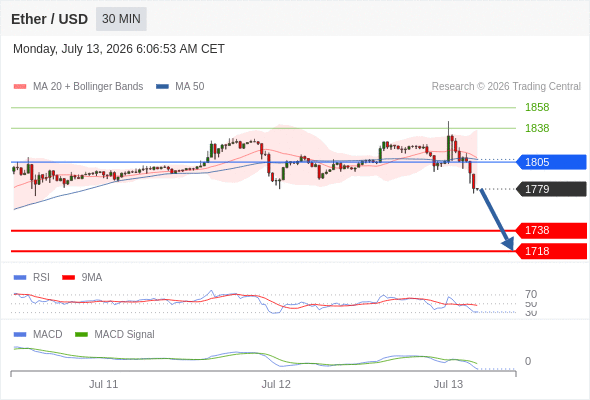590x400 pixels.
Task: Click the Jul 13 date axis label
Action: pyautogui.click(x=448, y=384)
